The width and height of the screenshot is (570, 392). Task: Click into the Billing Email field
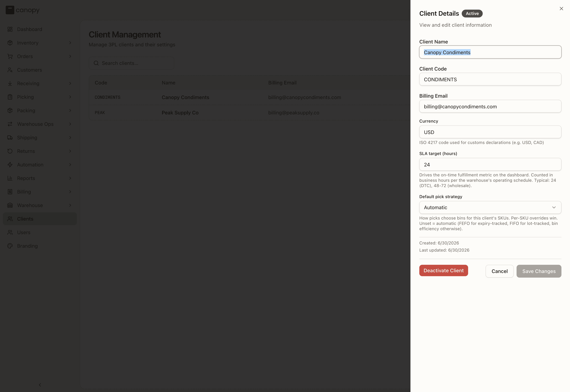click(x=490, y=106)
